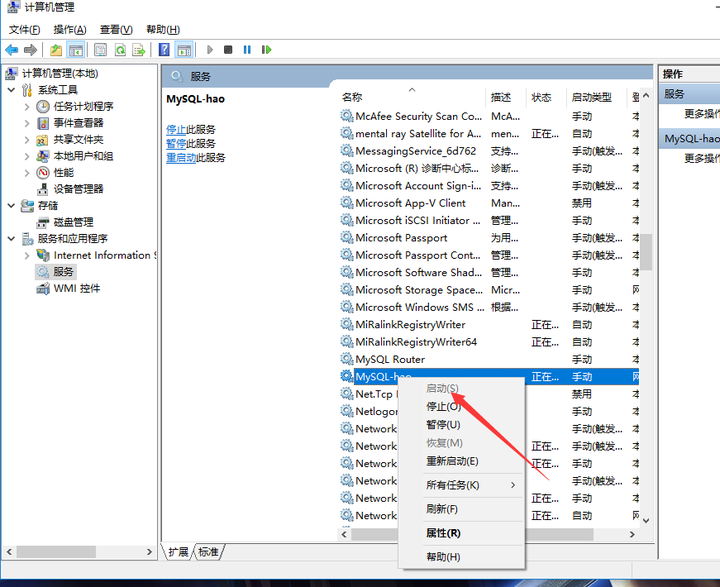This screenshot has width=720, height=587.
Task: Expand the 共享文件夹 node arrow
Action: coord(27,140)
